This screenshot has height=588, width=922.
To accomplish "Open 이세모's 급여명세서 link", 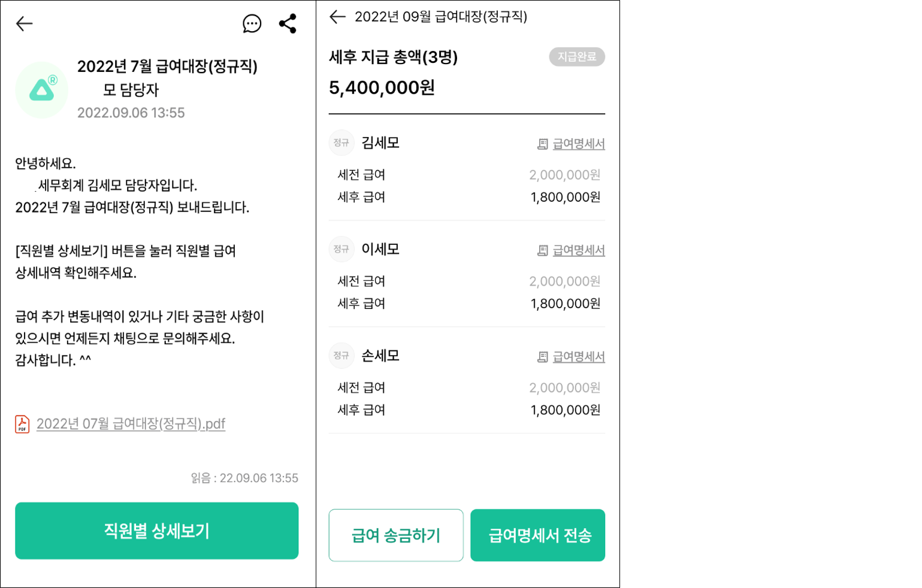I will point(579,250).
